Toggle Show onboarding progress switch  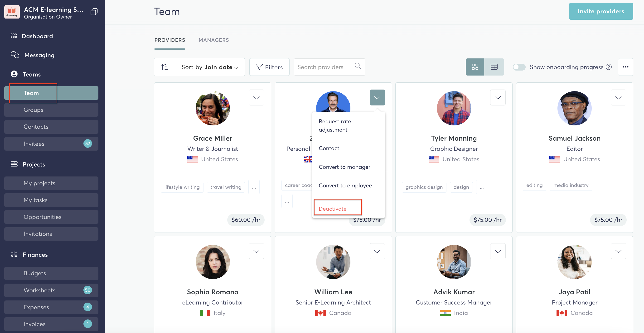[x=519, y=67]
